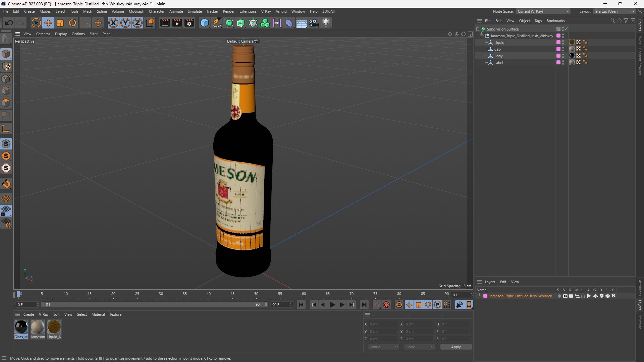Select the Move tool

(x=48, y=23)
